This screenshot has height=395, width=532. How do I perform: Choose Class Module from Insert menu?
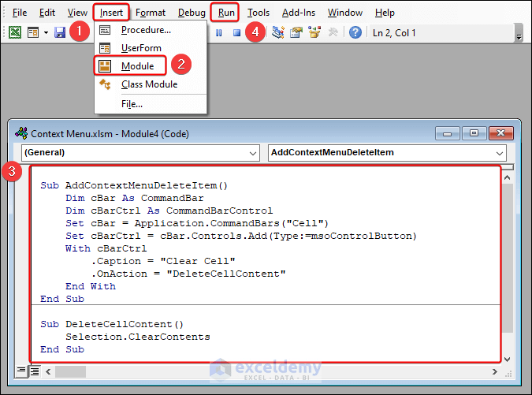click(x=151, y=84)
